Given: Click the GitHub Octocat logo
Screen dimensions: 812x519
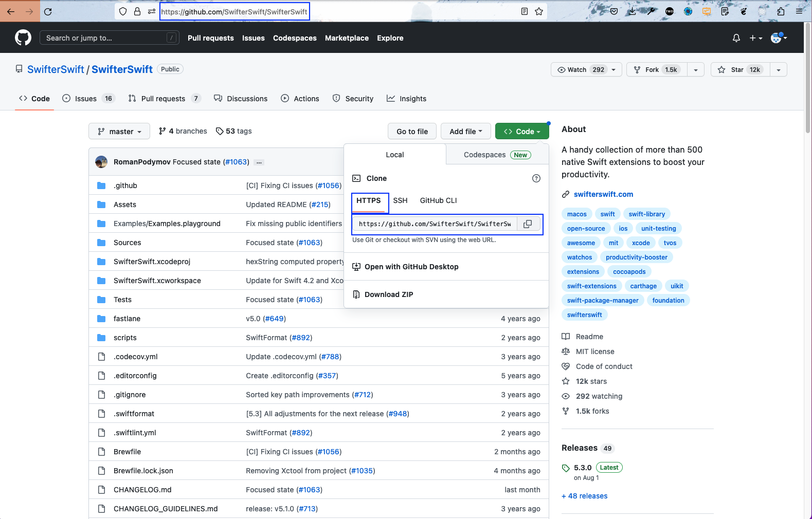Looking at the screenshot, I should point(23,38).
